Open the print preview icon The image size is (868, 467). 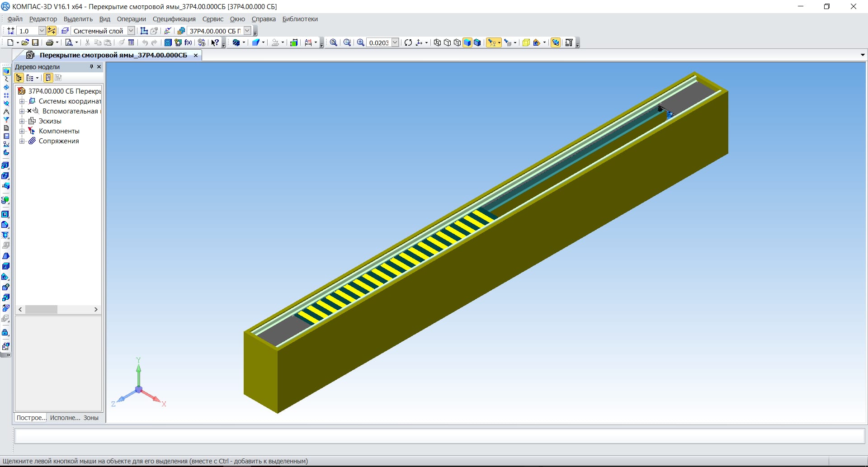[x=69, y=42]
